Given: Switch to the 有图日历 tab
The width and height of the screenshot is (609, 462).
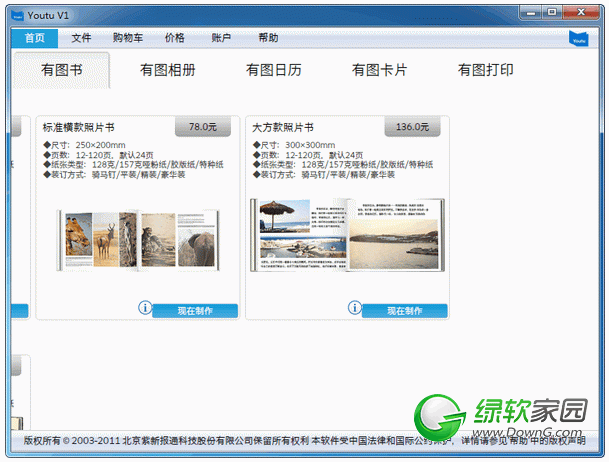Looking at the screenshot, I should tap(273, 71).
